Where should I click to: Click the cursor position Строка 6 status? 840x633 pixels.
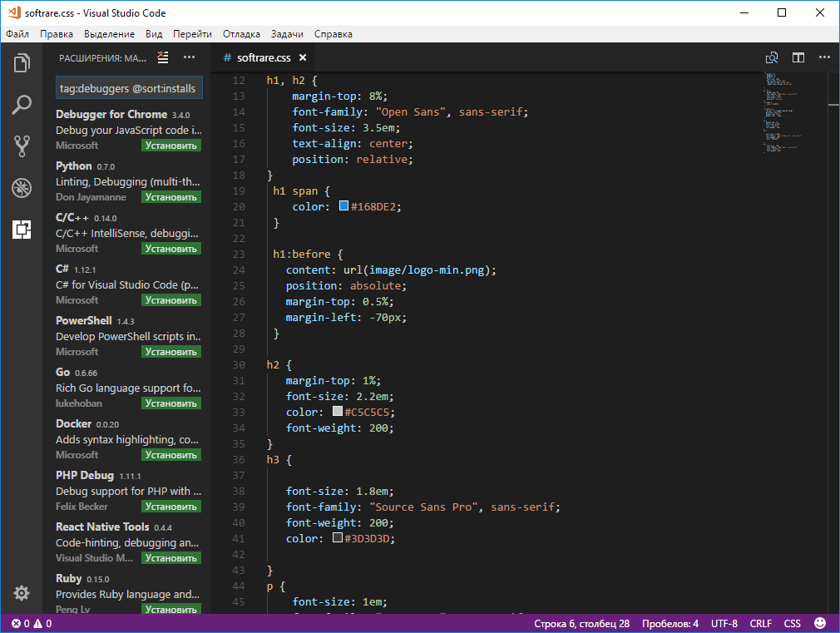[x=582, y=623]
